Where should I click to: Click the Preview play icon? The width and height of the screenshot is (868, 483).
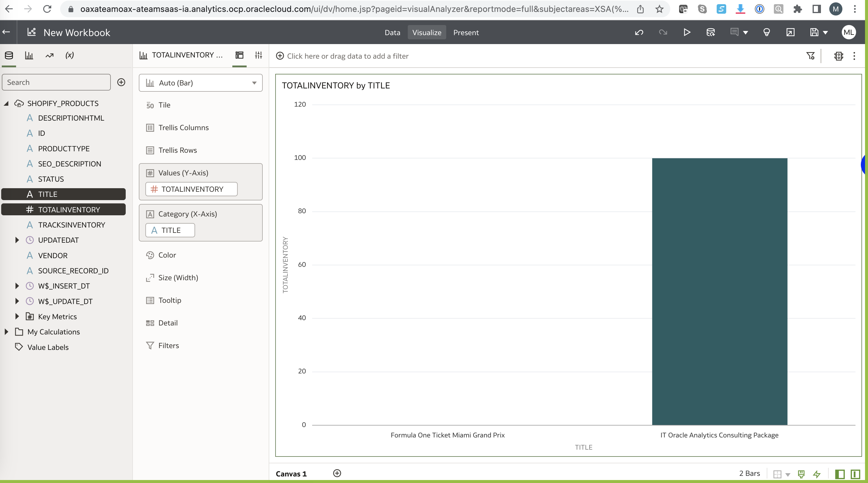point(687,32)
